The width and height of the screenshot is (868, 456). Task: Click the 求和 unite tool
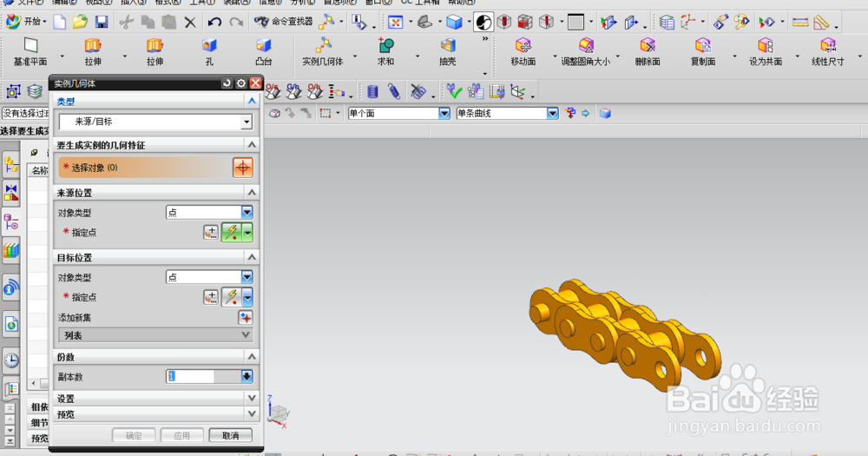pos(386,52)
